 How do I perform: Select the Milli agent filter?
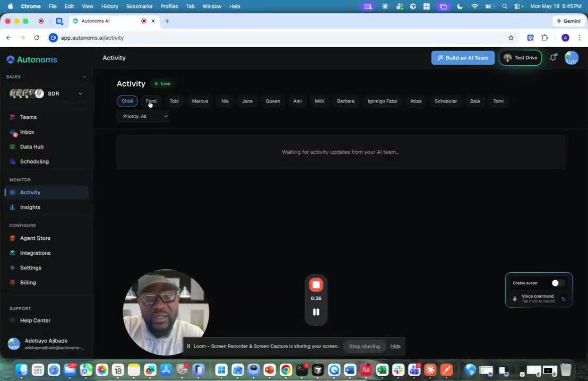coord(319,101)
